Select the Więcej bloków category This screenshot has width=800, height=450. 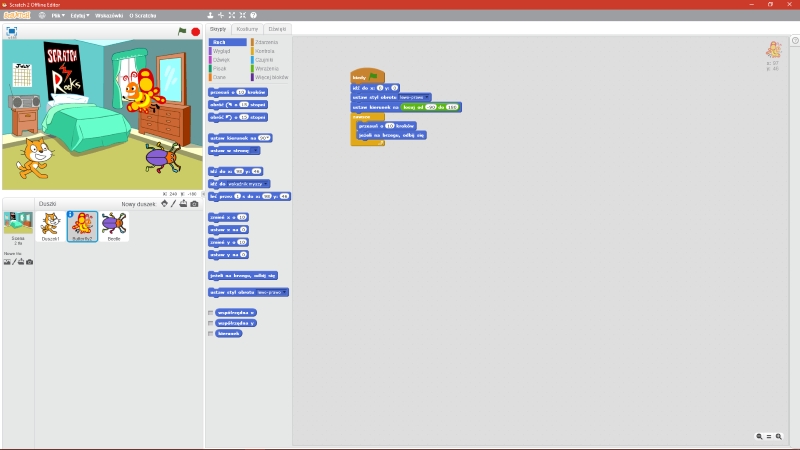[271, 77]
